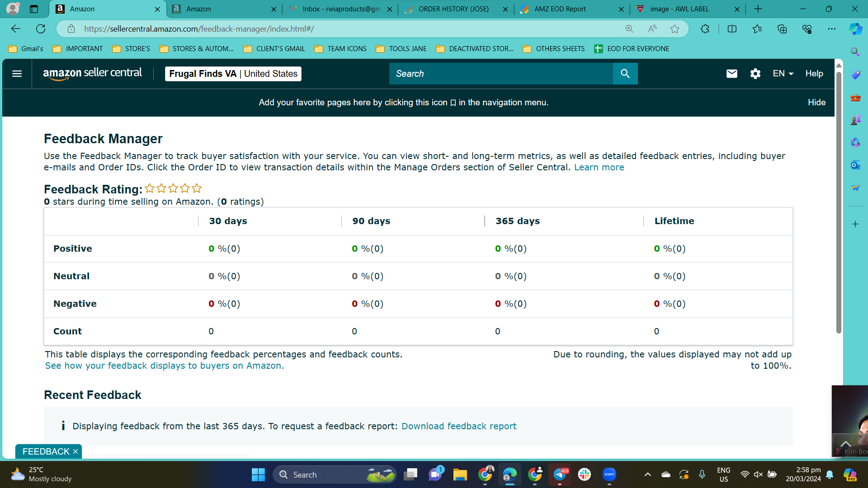868x488 pixels.
Task: Open the OTHERS SHEETS bookmarks folder
Action: click(x=554, y=49)
